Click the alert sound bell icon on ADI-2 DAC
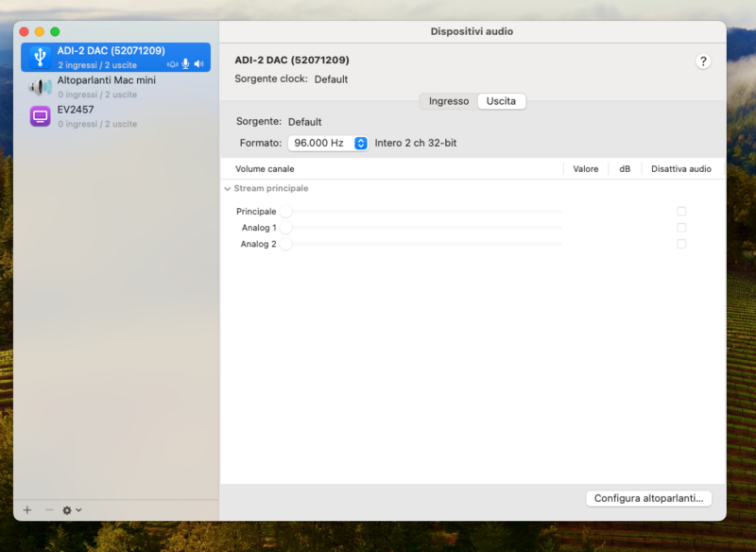Screen dimensions: 756x552 (173, 64)
